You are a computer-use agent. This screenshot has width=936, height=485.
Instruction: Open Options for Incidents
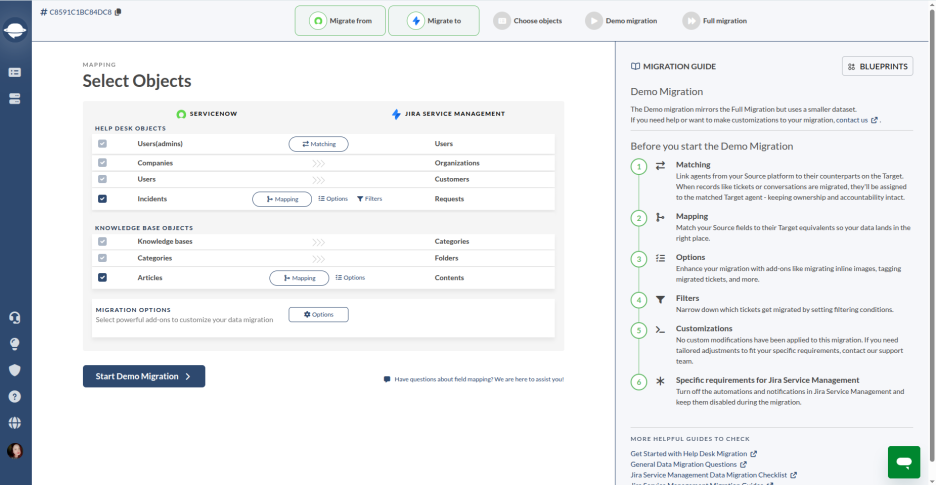tap(332, 199)
